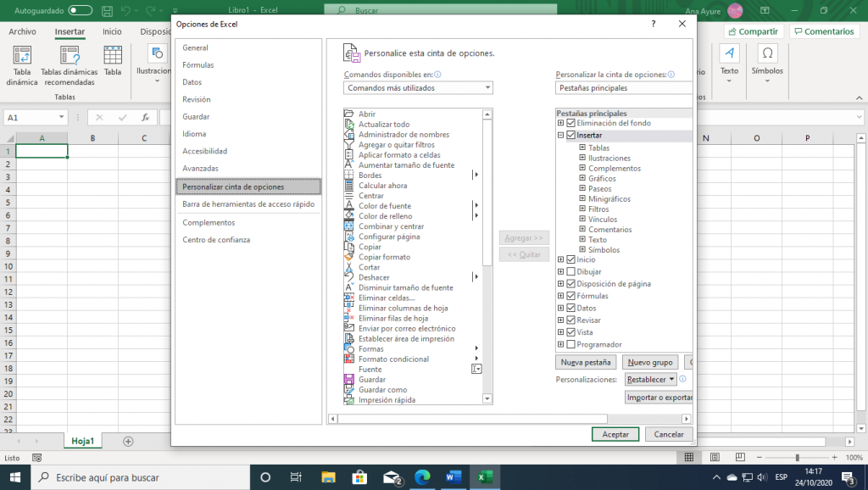Viewport: 868px width, 490px height.
Task: Open Centro de confianza category
Action: tap(216, 240)
